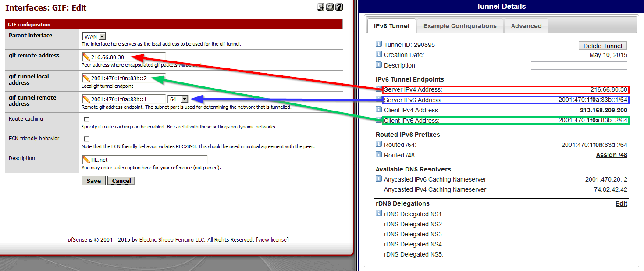Image resolution: width=644 pixels, height=271 pixels.
Task: Toggle the ECN friendly behavior checkbox
Action: tap(86, 139)
